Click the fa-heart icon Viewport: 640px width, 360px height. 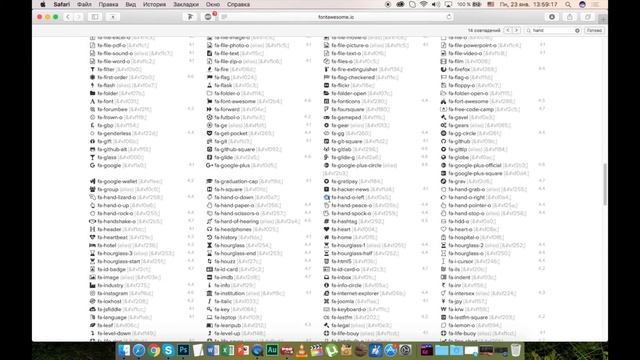(326, 229)
